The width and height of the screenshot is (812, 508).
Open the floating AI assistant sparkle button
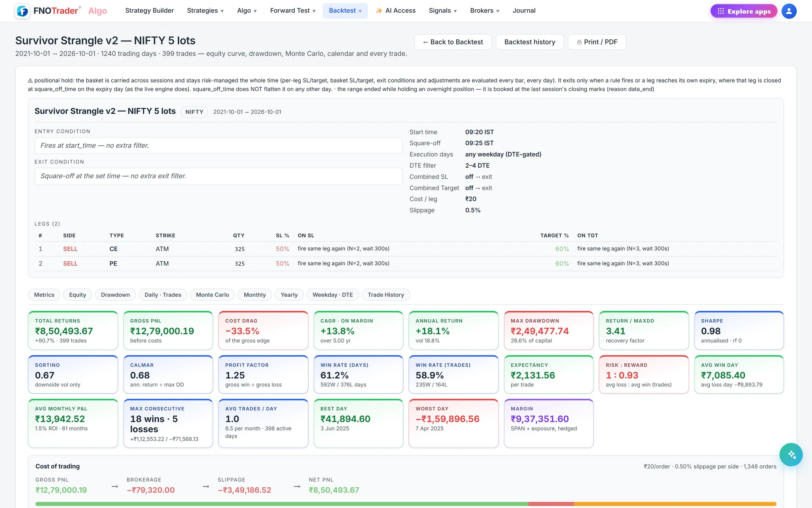[x=791, y=455]
